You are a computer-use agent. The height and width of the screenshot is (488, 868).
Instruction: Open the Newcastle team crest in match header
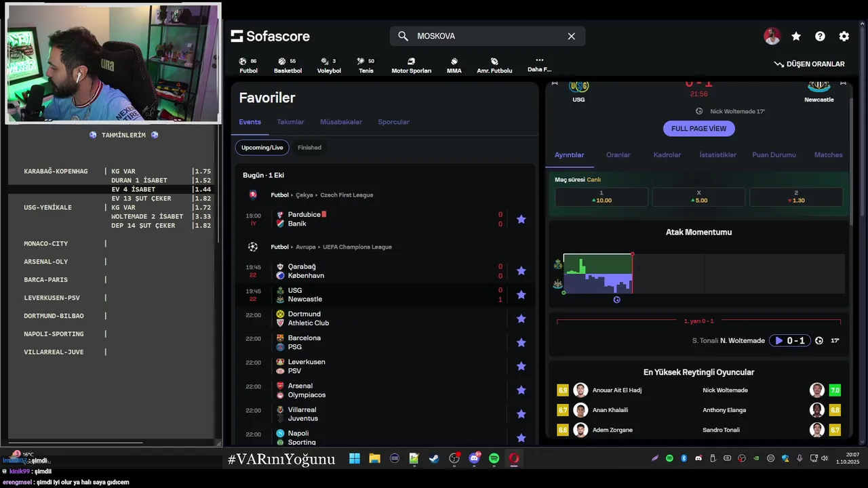coord(818,86)
